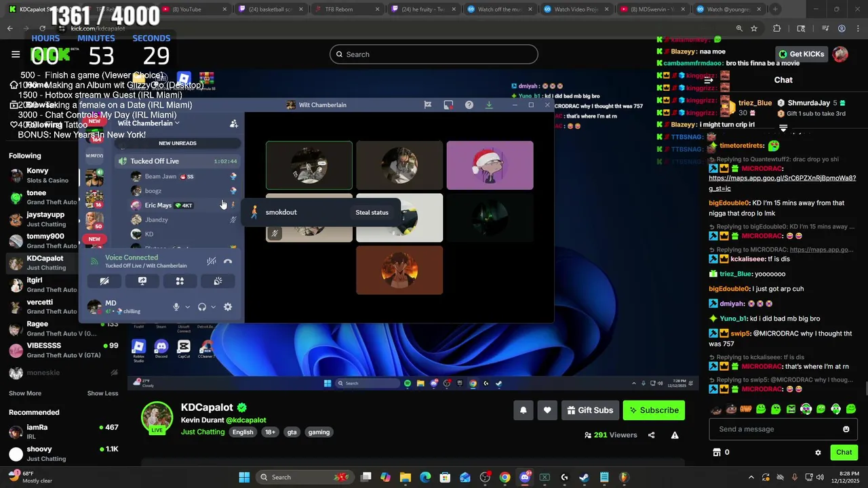The image size is (868, 488).
Task: Open the maps.app.goo.gl link in chat
Action: (x=782, y=183)
